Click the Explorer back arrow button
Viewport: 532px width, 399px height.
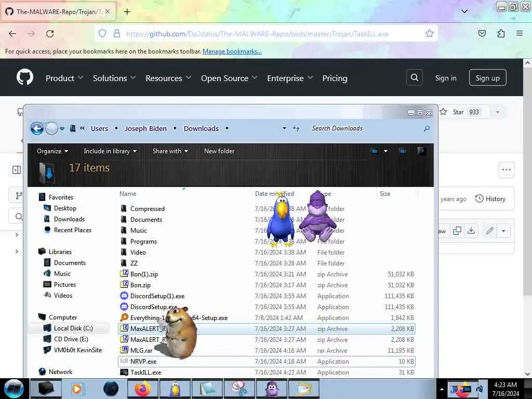coord(37,129)
